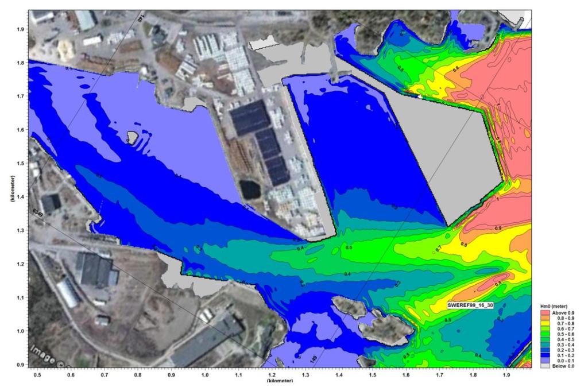588x387 pixels.
Task: Click the grey 'Below 0.0' legend swatch
Action: [x=544, y=366]
